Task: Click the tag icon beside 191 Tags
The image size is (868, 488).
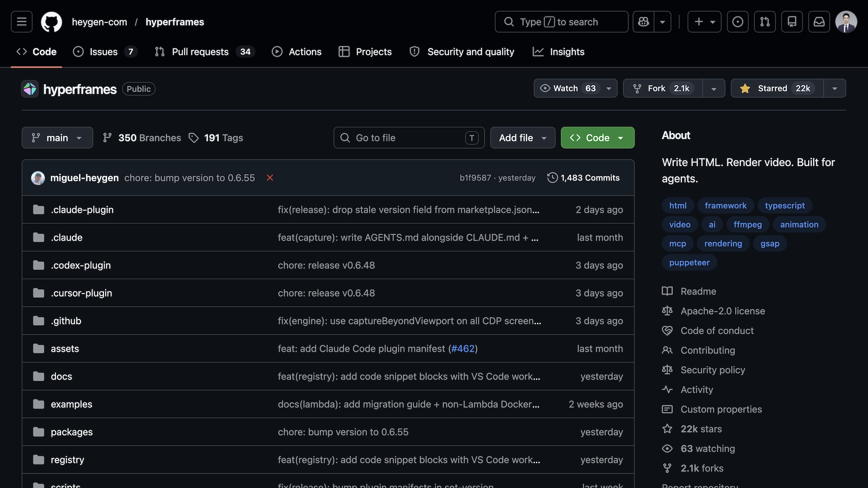Action: [x=194, y=138]
